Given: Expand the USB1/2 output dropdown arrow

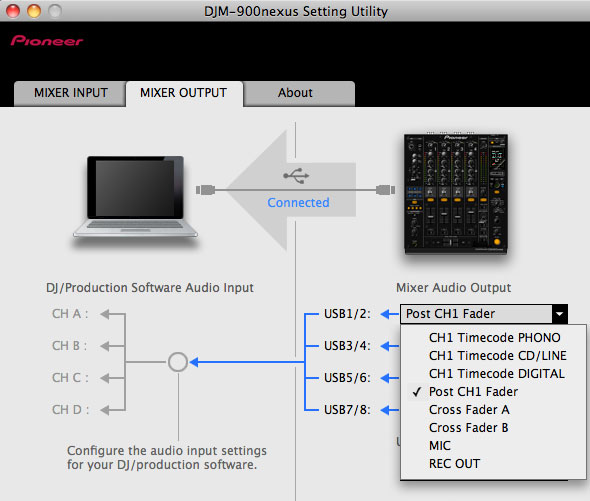Looking at the screenshot, I should [x=560, y=314].
